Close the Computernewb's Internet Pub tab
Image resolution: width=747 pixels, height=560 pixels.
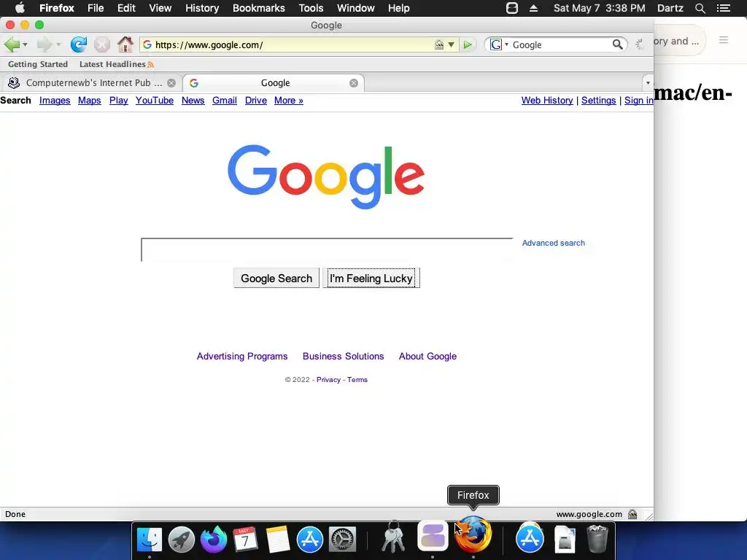[171, 83]
